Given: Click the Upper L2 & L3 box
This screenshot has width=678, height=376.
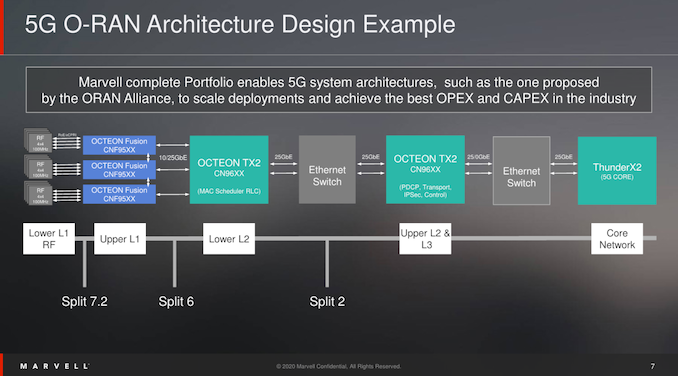Looking at the screenshot, I should point(425,239).
